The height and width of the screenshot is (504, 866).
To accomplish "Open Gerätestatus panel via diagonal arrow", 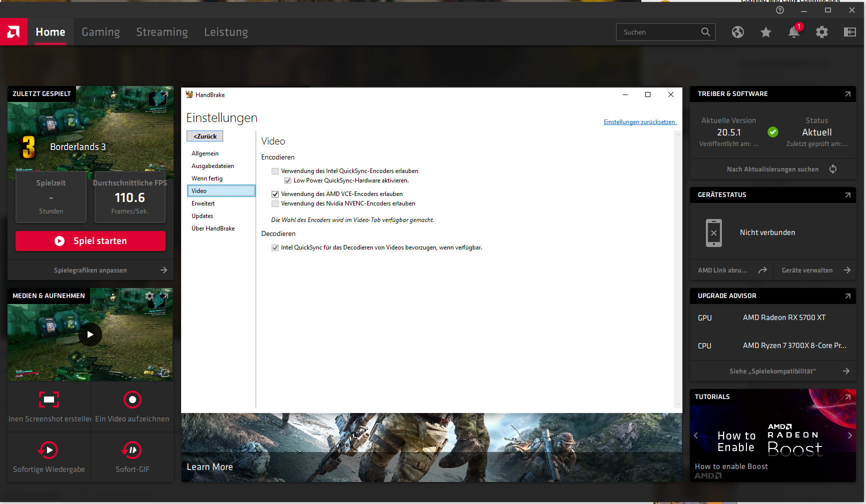I will [848, 195].
